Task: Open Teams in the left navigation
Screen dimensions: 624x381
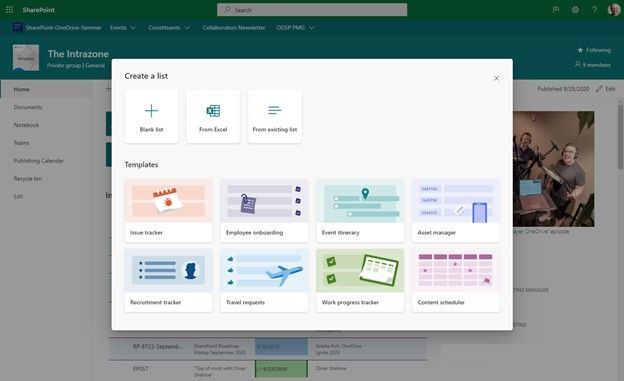Action: coord(21,143)
